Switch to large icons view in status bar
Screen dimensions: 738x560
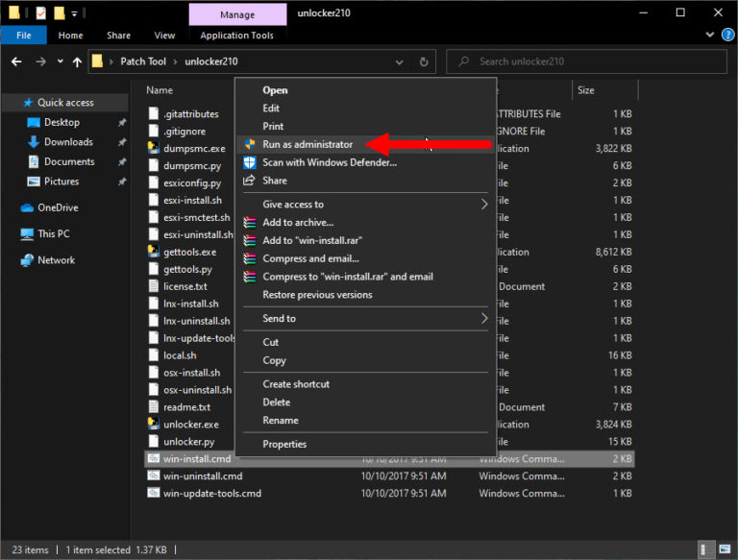(725, 549)
